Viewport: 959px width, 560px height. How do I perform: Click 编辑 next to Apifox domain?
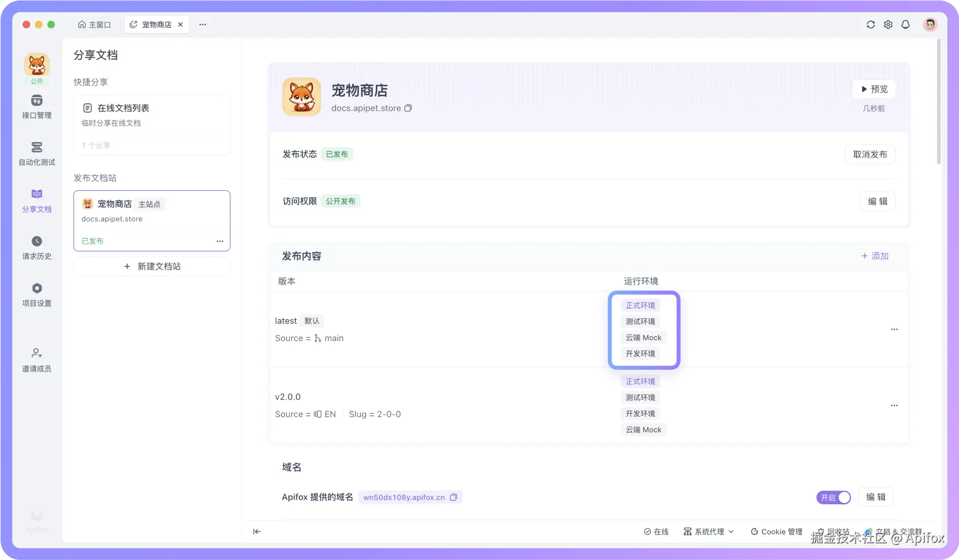876,497
